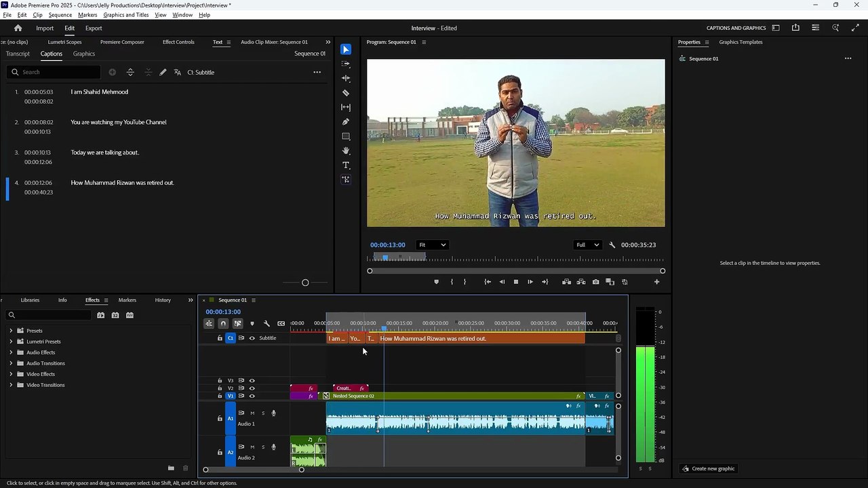Select the Pen tool
Screen dimensions: 868x488
346,122
